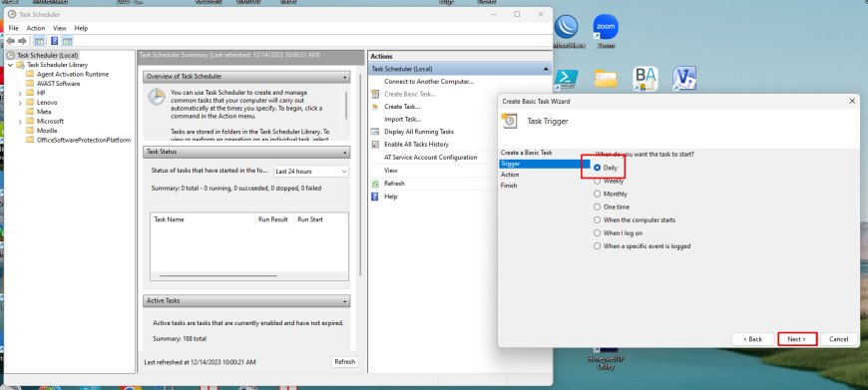Open the PowerShell desktop shortcut
This screenshot has width=868, height=390.
pyautogui.click(x=567, y=80)
